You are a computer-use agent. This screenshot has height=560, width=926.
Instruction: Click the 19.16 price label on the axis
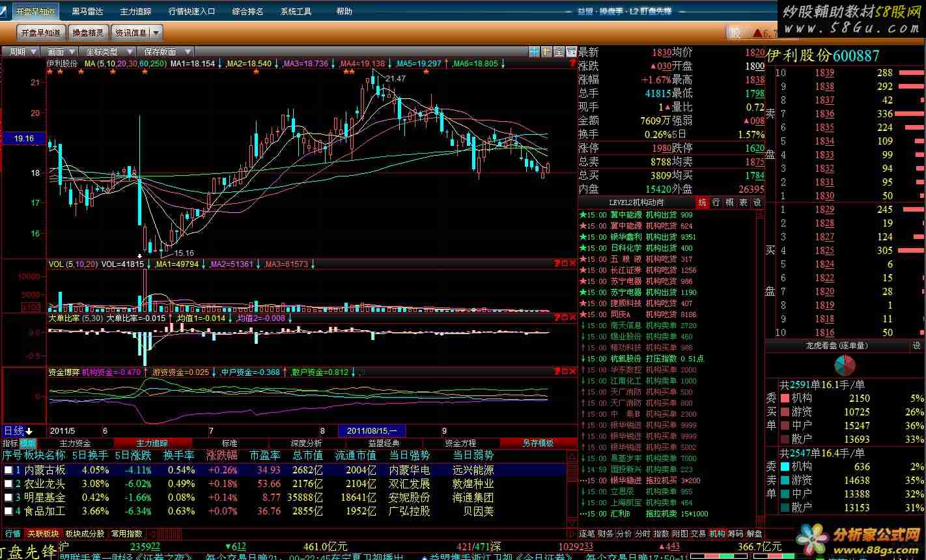pos(23,138)
